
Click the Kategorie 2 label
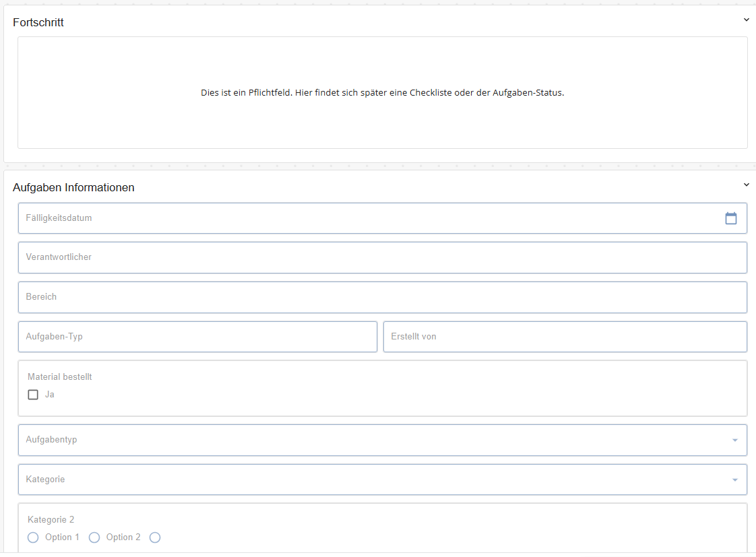[51, 519]
